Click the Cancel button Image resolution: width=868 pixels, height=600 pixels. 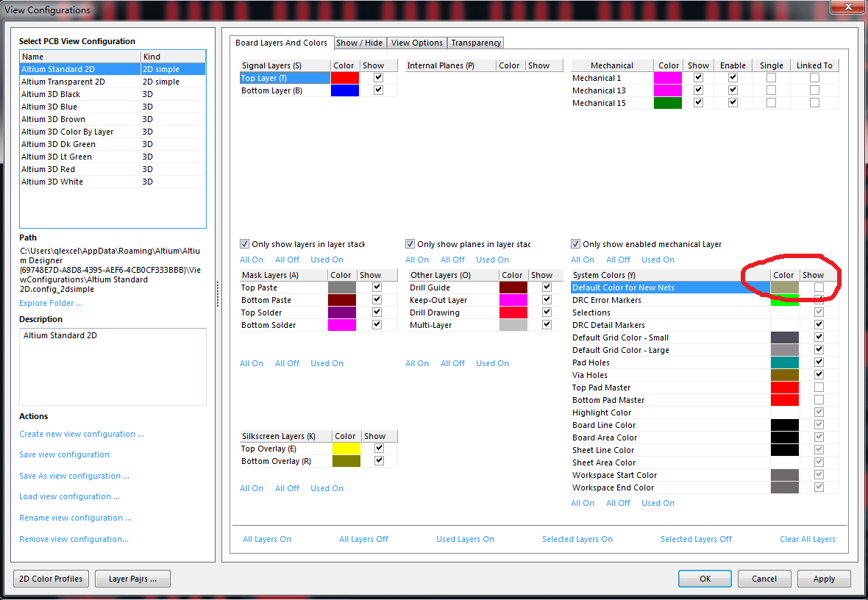click(764, 579)
